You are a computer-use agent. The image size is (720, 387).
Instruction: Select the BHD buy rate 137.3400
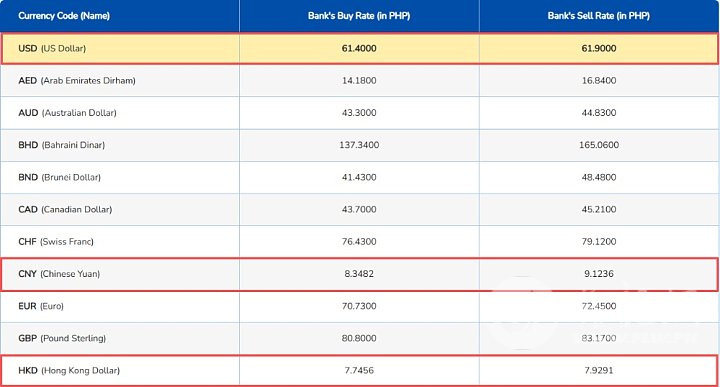[x=359, y=145]
